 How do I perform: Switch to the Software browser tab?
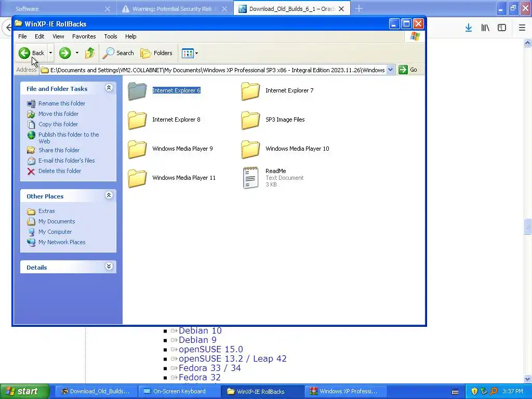(58, 9)
